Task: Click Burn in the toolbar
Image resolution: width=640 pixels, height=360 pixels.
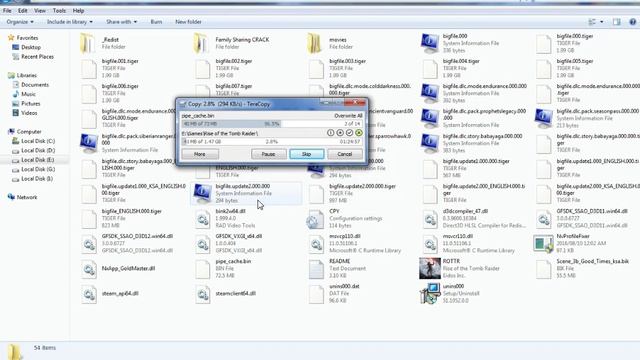Action: click(156, 22)
